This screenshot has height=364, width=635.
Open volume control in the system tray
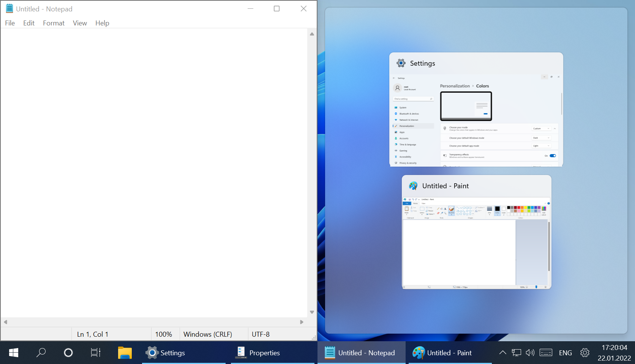coord(530,353)
